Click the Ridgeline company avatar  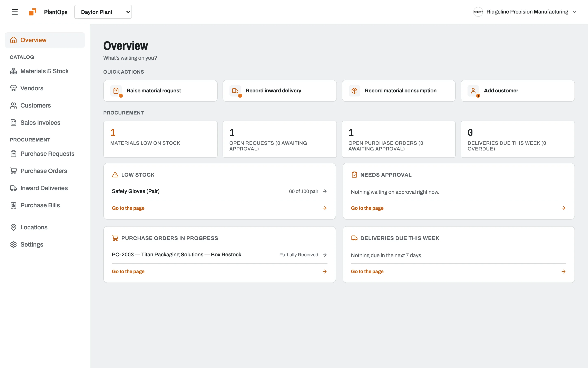pyautogui.click(x=478, y=12)
